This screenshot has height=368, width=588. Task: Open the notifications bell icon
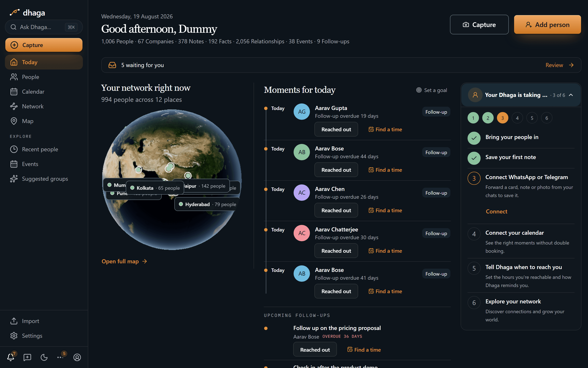tap(11, 357)
